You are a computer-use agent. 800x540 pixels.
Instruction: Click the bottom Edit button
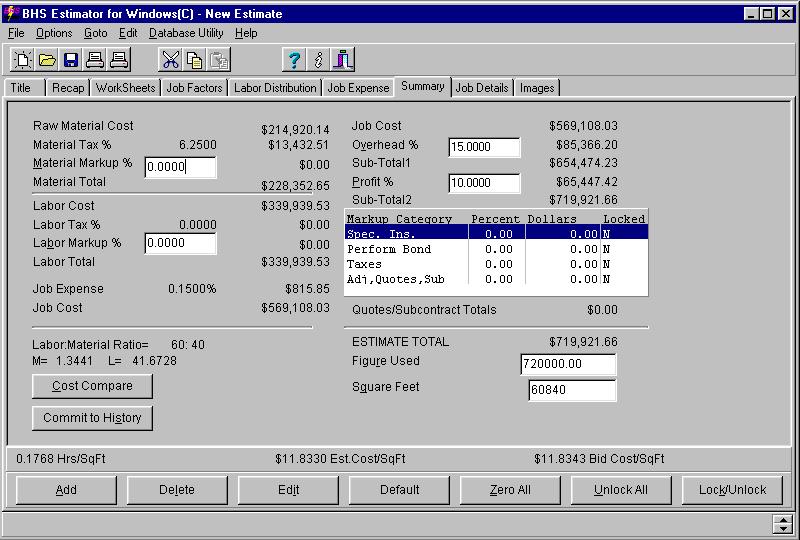pos(288,490)
